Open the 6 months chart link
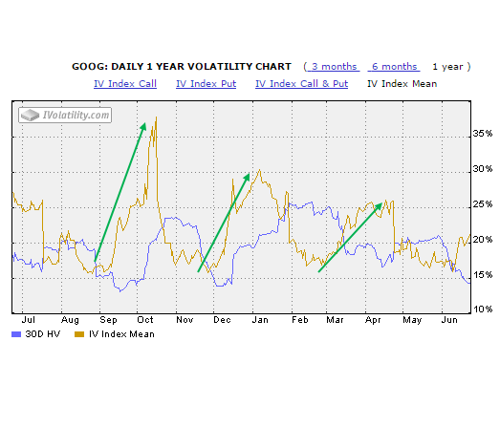This screenshot has width=500, height=448. click(394, 67)
